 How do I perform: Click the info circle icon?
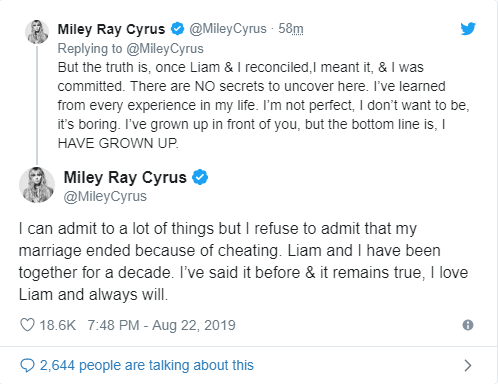pos(468,325)
